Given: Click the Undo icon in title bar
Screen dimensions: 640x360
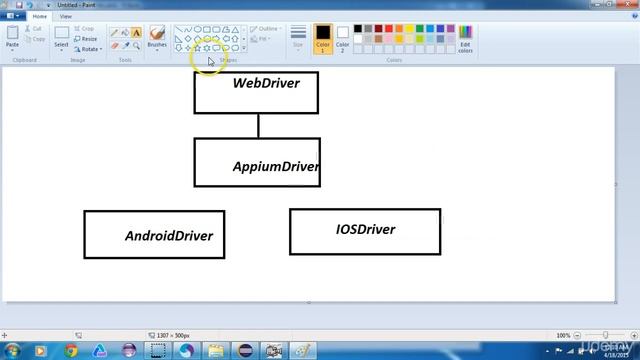Looking at the screenshot, I should 29,5.
